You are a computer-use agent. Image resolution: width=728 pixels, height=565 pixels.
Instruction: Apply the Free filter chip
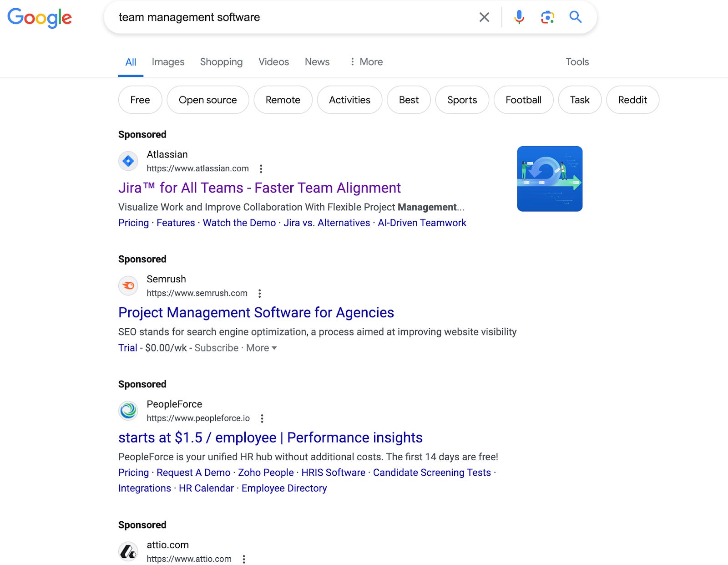point(140,100)
